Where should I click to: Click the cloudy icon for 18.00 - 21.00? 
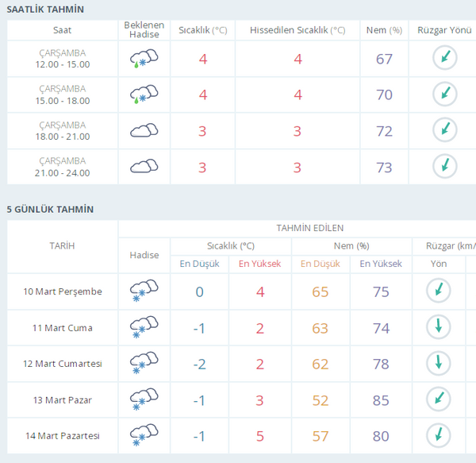(144, 130)
